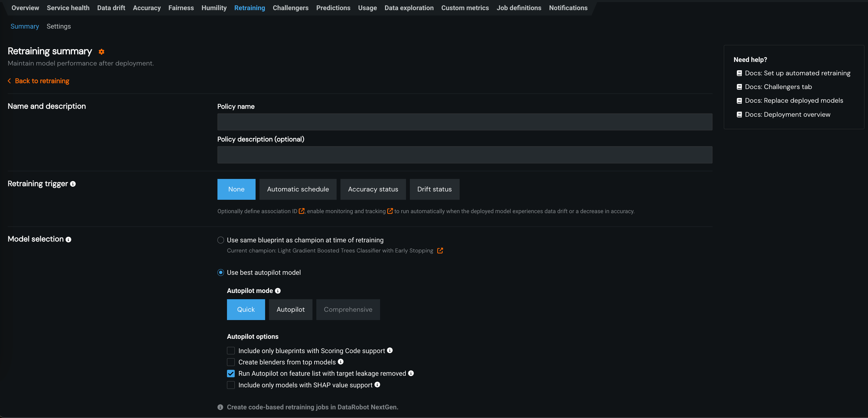Click the info icon next to Retraining trigger

[x=73, y=184]
